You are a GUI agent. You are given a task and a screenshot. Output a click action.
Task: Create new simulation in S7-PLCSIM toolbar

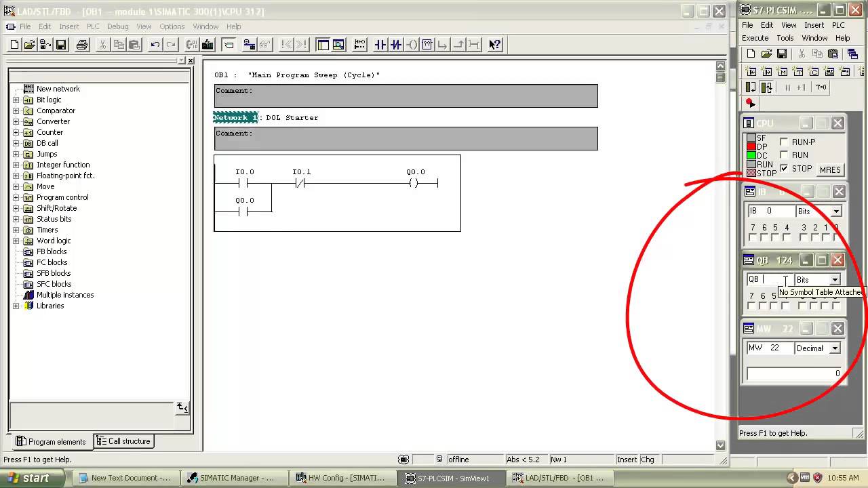click(x=751, y=54)
